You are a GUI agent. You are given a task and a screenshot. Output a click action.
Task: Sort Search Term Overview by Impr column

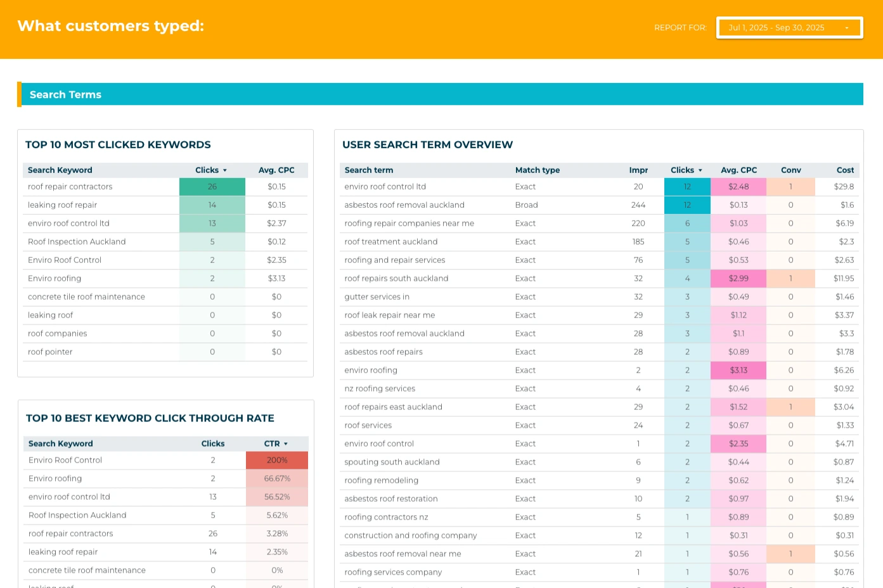point(638,170)
